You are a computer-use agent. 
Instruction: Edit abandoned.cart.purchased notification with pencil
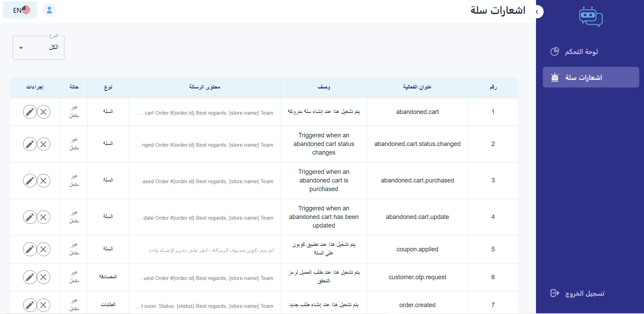[30, 181]
